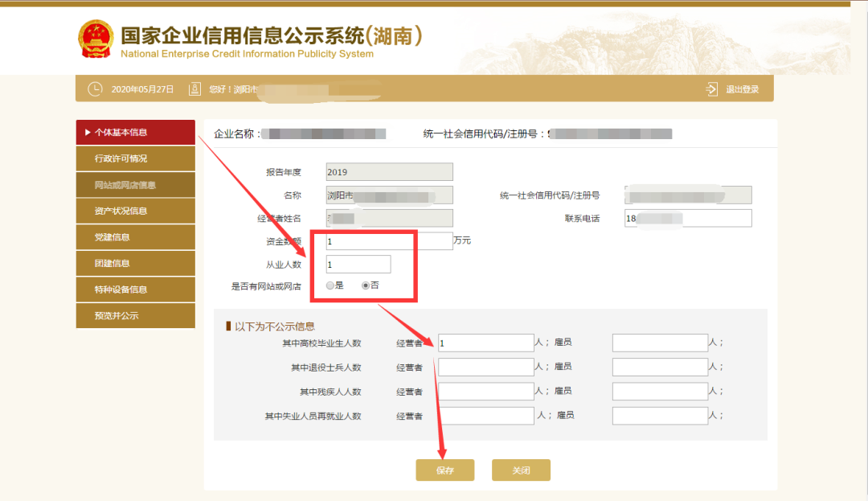Click the national emblem logo
The height and width of the screenshot is (501, 868).
point(96,39)
